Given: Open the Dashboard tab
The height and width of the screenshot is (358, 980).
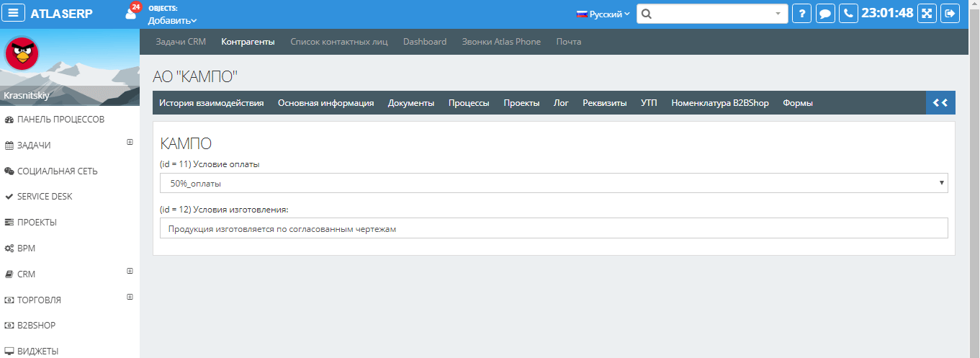Looking at the screenshot, I should [425, 42].
